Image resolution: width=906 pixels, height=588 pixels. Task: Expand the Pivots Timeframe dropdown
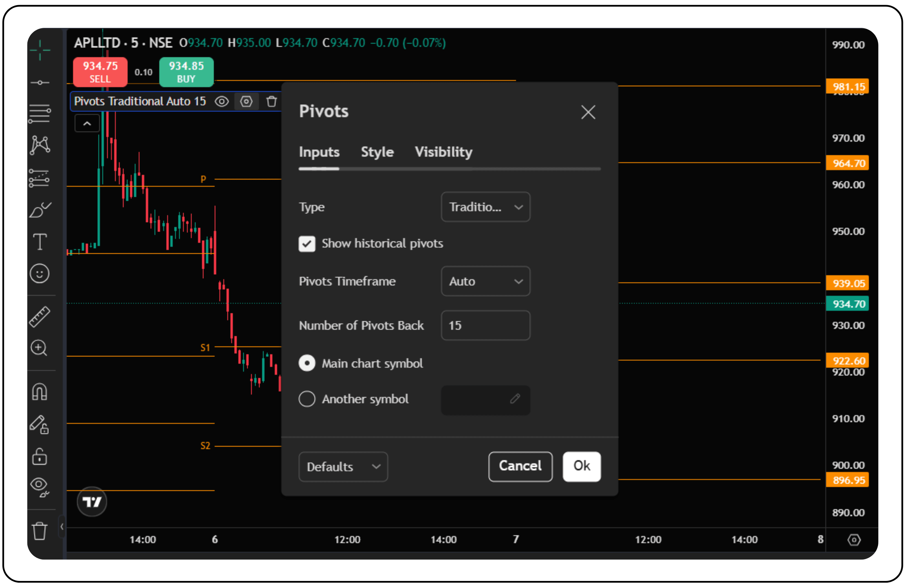click(485, 281)
